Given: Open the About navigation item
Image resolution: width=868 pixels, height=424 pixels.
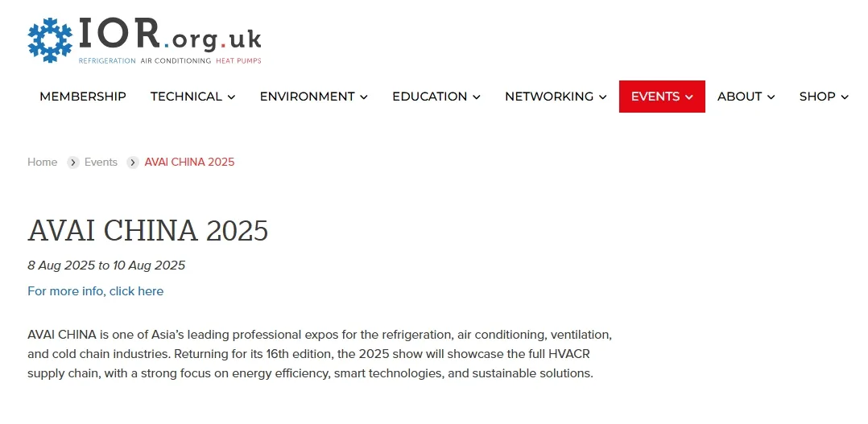Looking at the screenshot, I should (x=739, y=97).
